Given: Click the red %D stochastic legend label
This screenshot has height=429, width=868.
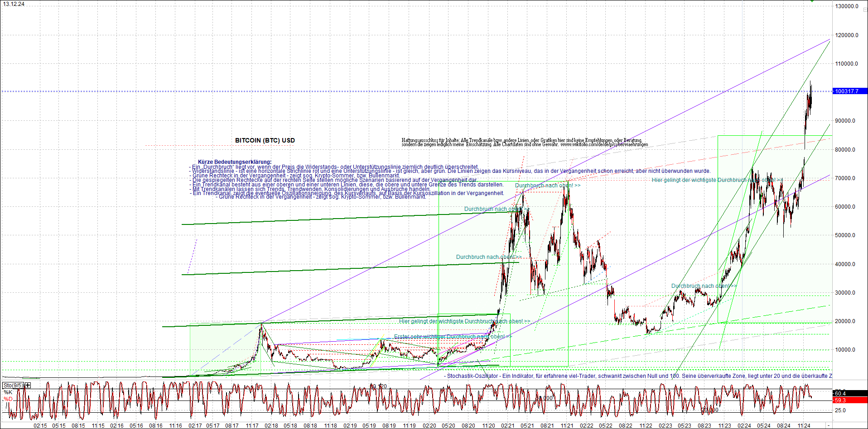Looking at the screenshot, I should 8,399.
